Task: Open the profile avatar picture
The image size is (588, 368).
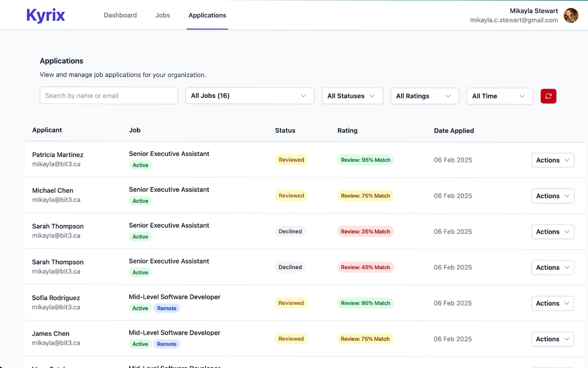Action: (x=571, y=15)
